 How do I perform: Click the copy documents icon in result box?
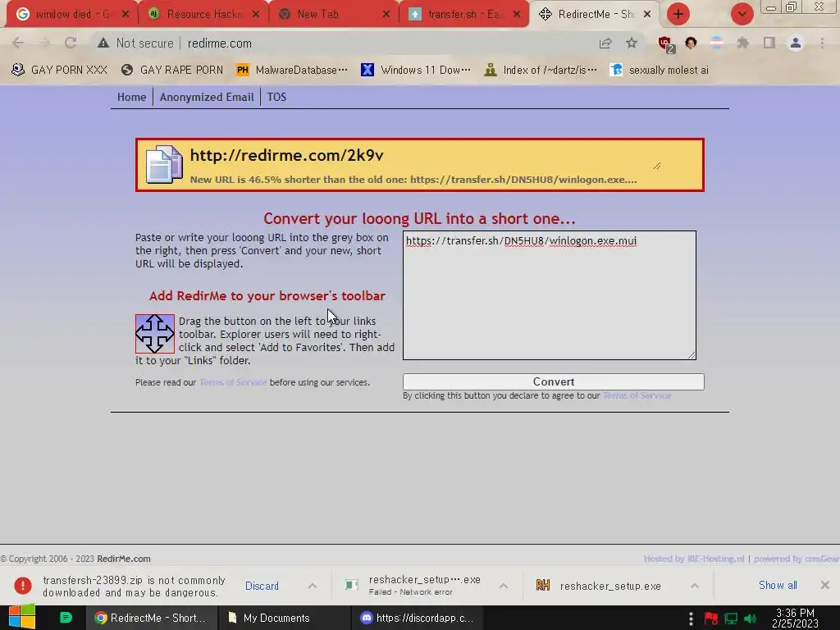(x=164, y=164)
